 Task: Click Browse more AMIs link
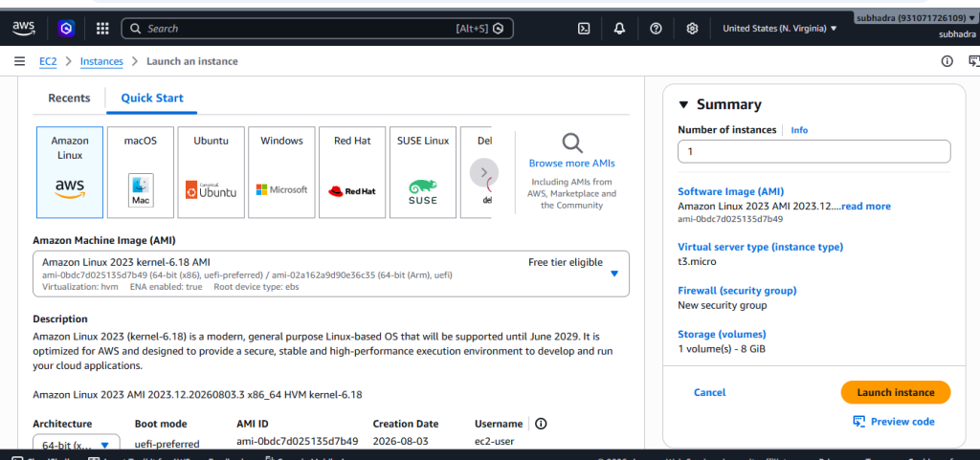point(572,164)
